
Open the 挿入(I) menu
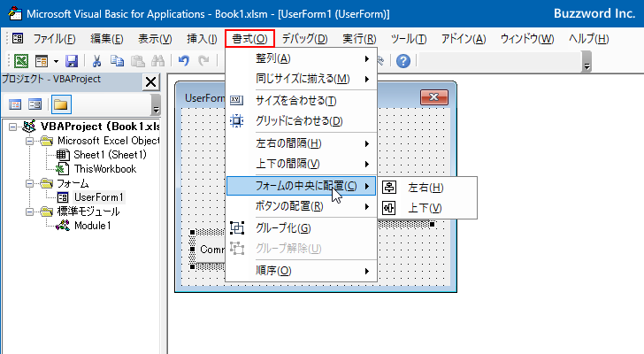tap(202, 39)
